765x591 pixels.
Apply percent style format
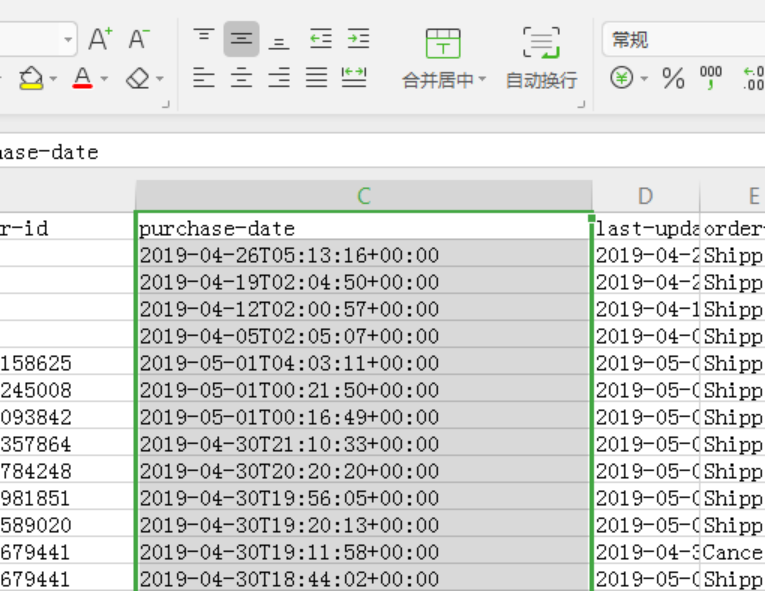(673, 78)
